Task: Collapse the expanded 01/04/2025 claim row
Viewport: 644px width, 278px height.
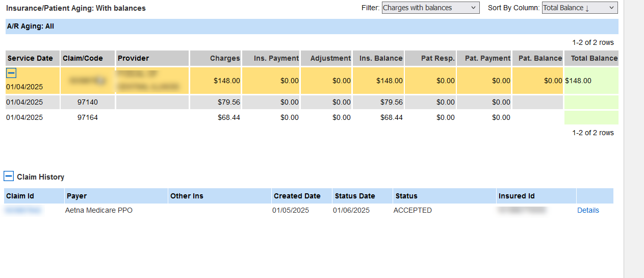Action: click(11, 73)
